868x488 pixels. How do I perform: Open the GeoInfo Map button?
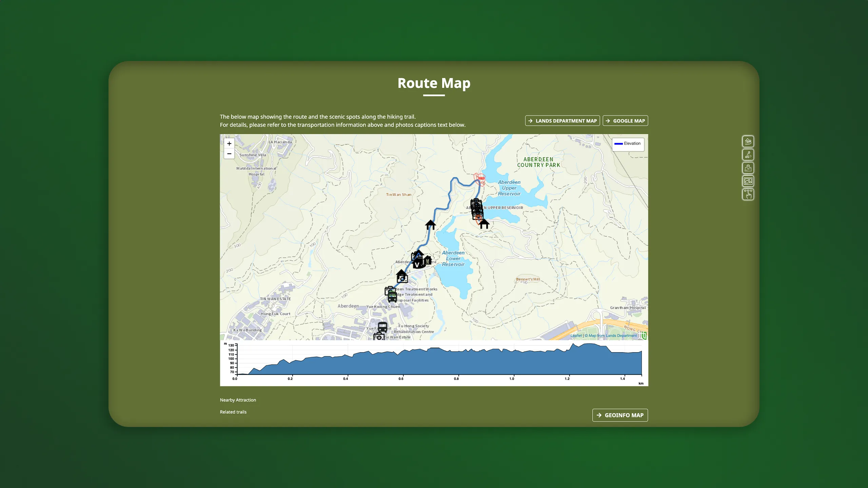point(620,415)
